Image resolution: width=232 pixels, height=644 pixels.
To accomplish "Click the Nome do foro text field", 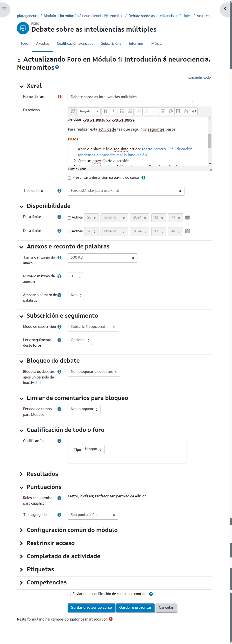I will pos(130,97).
